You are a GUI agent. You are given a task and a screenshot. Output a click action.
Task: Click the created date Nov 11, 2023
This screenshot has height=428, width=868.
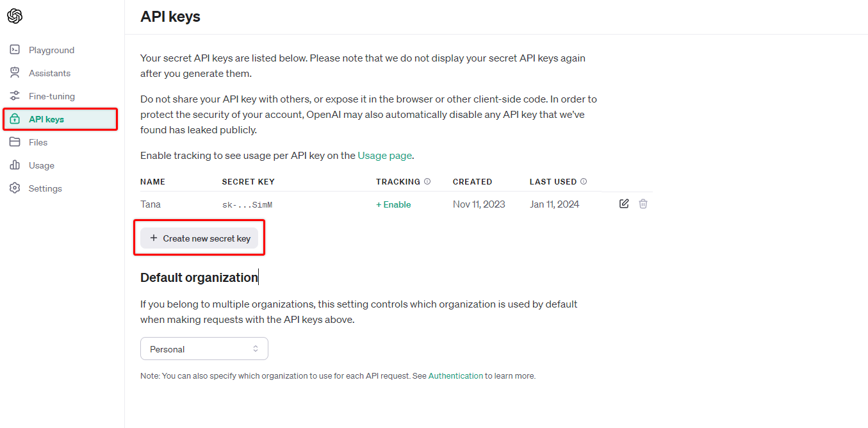479,204
